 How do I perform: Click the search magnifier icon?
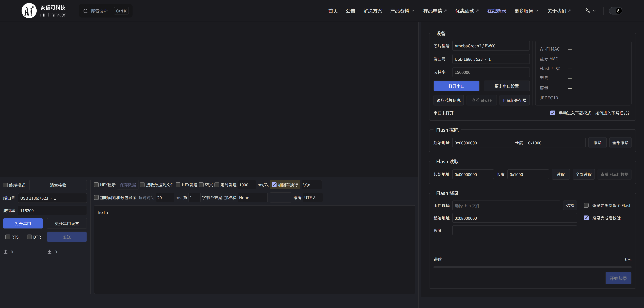[x=86, y=11]
